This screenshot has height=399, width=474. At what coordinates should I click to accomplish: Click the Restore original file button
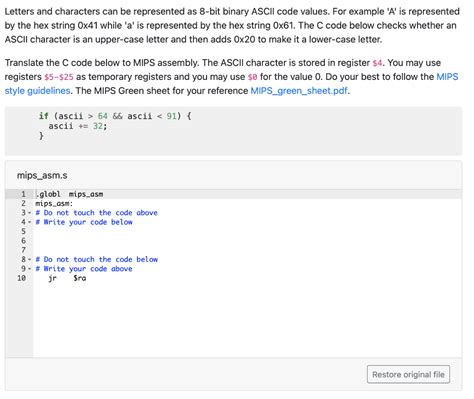click(x=408, y=374)
